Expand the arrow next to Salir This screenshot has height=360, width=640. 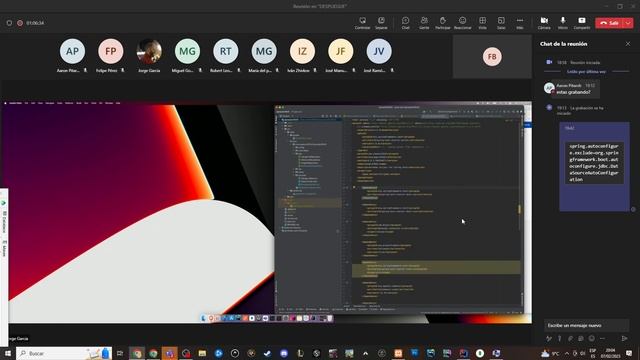pos(629,23)
